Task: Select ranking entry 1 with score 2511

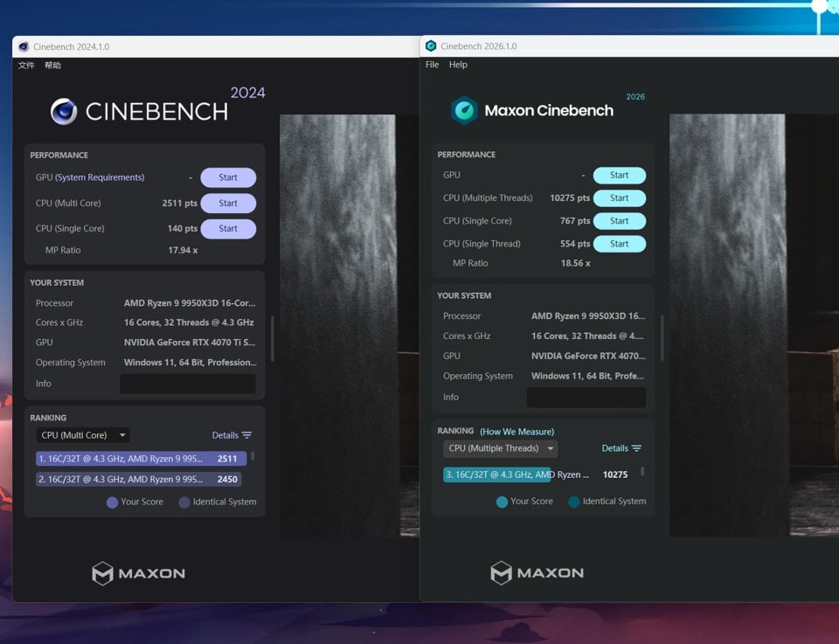Action: (x=142, y=459)
